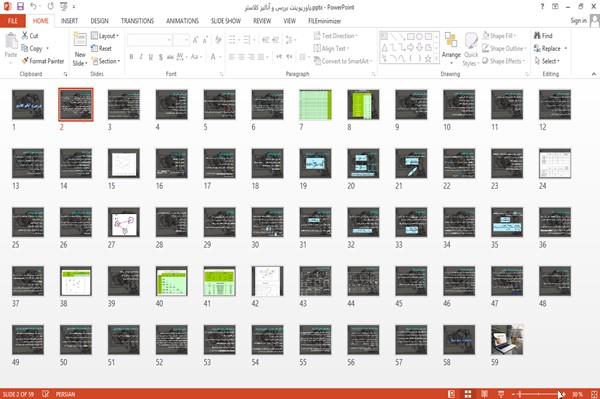The width and height of the screenshot is (600, 399).
Task: Toggle strikethrough formatting
Action: 170,57
